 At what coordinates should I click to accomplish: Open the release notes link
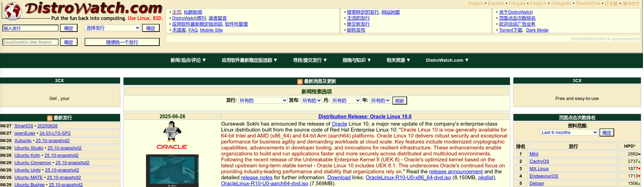click(257, 178)
